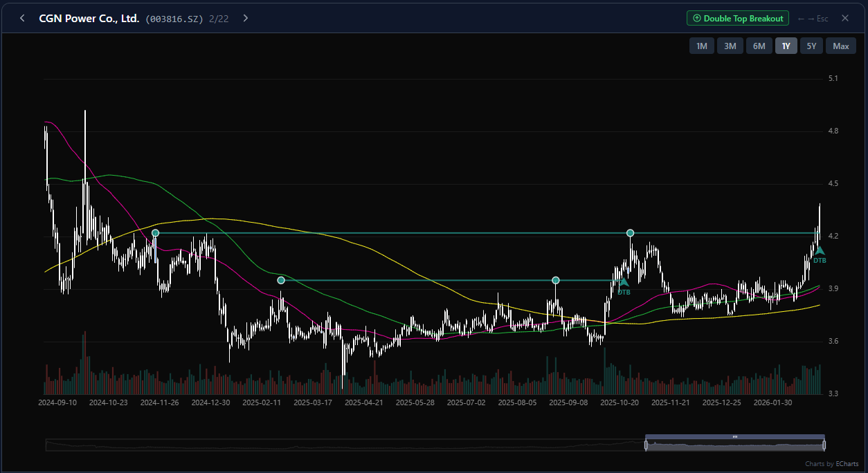868x473 pixels.
Task: Show the Max history range
Action: [840, 46]
